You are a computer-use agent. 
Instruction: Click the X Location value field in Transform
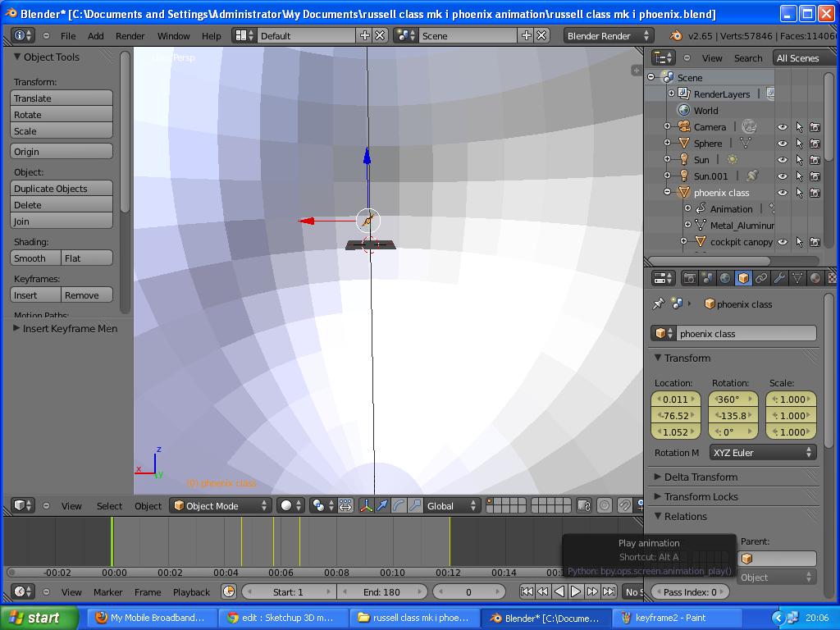[677, 399]
